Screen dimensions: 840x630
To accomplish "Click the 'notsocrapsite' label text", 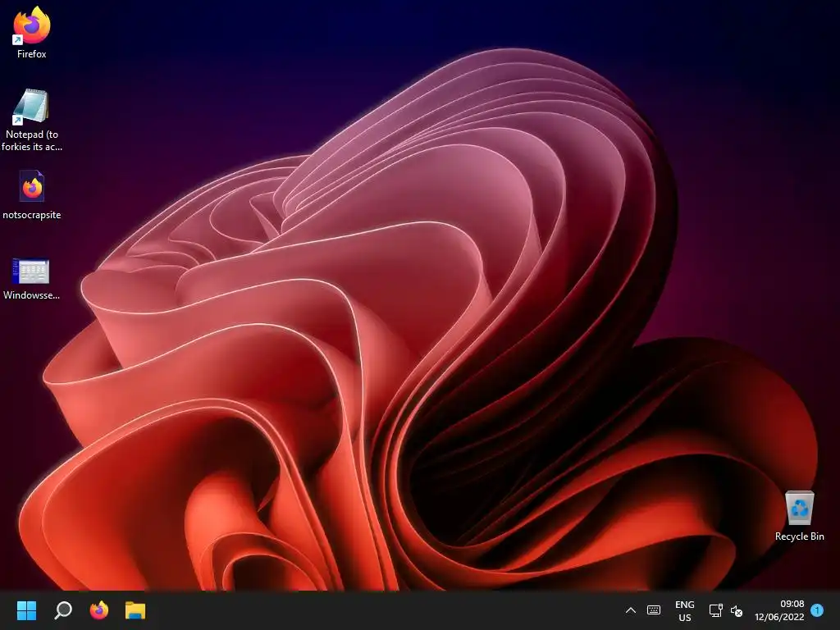I will click(32, 215).
